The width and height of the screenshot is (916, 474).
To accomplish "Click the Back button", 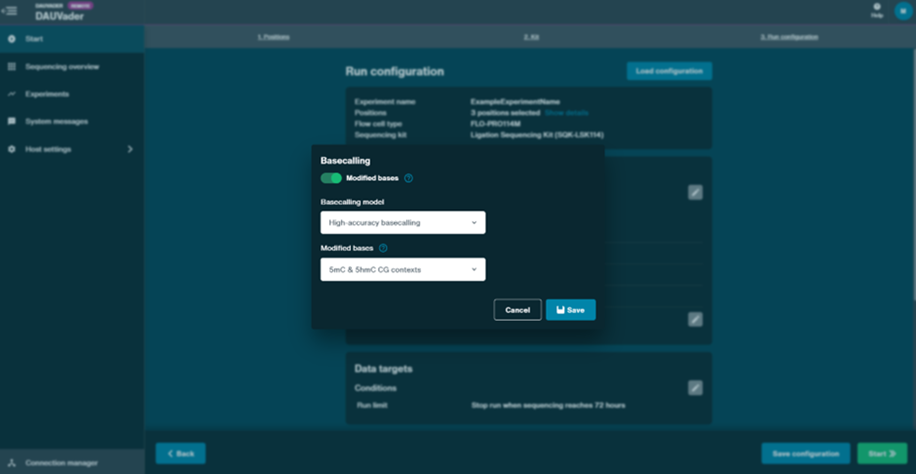I will 181,454.
